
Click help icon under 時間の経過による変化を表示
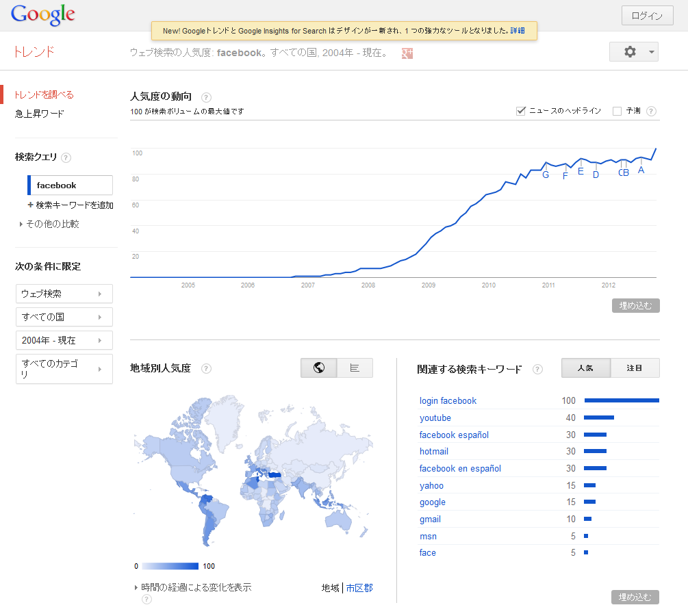pyautogui.click(x=147, y=600)
